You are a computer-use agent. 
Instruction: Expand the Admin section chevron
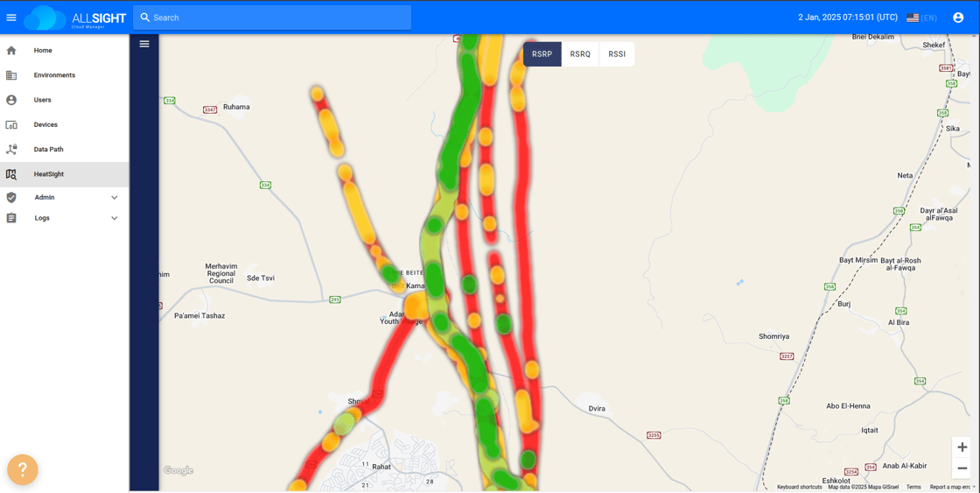coord(115,198)
